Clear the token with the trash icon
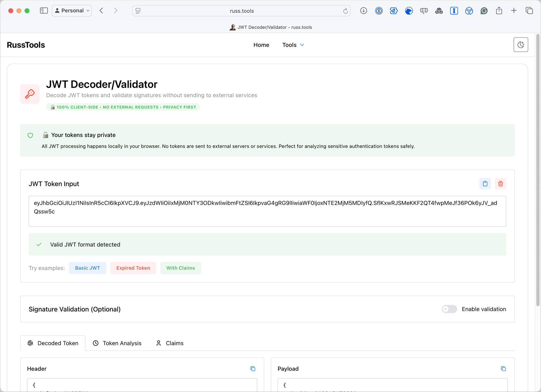Image resolution: width=541 pixels, height=392 pixels. [x=500, y=184]
